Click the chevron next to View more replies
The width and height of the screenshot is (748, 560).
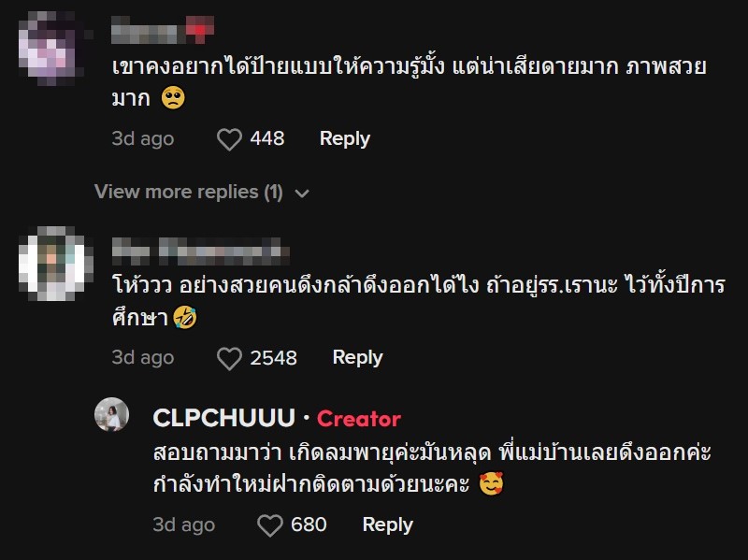[x=301, y=193]
